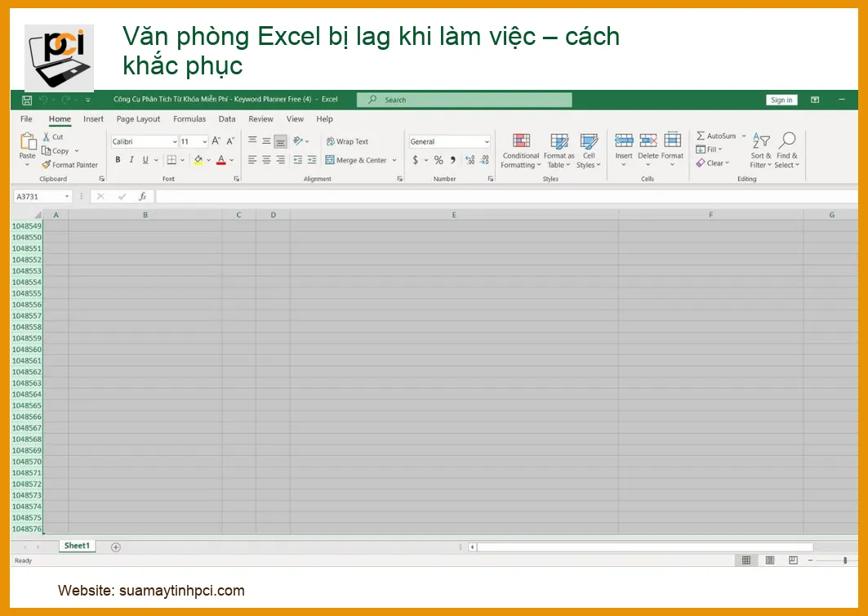This screenshot has width=868, height=616.
Task: Open Sort & Filter
Action: (760, 150)
